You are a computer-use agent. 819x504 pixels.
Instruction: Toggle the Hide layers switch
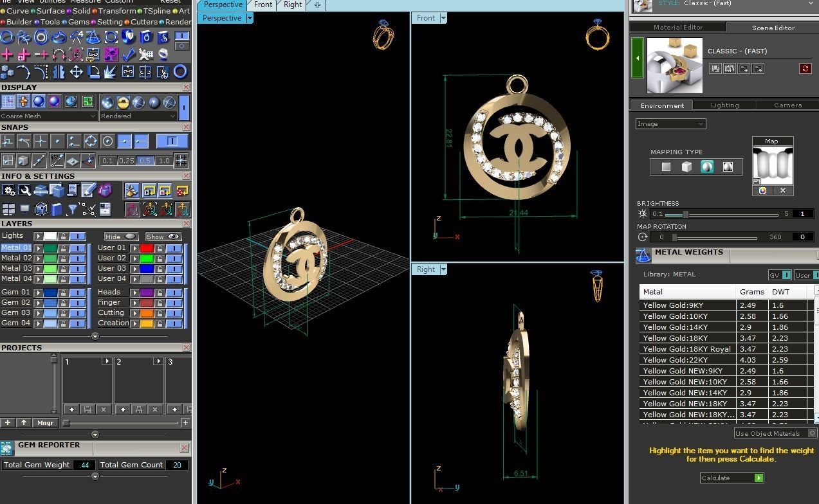pos(122,237)
